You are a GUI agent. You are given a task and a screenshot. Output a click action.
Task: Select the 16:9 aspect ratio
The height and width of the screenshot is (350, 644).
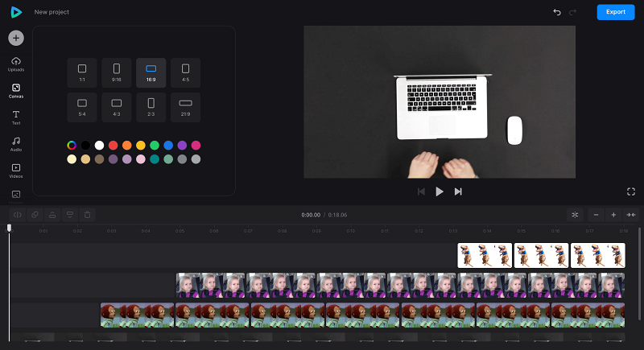[151, 72]
